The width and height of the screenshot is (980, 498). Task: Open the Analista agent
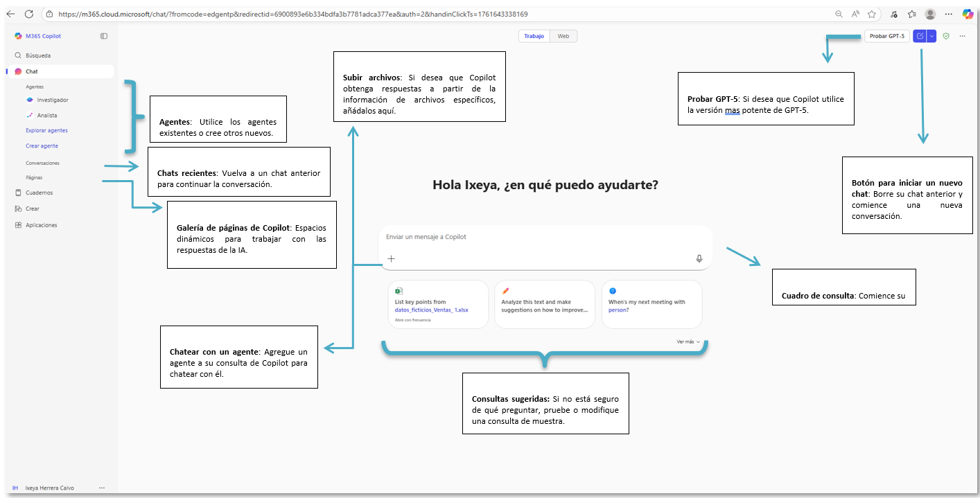click(46, 115)
